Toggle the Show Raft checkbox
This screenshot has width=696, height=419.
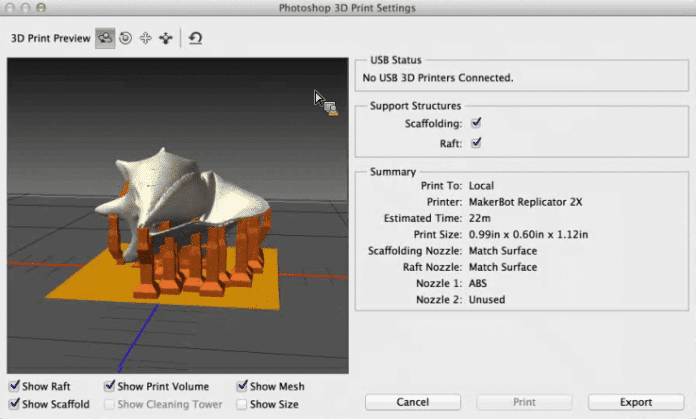(14, 387)
